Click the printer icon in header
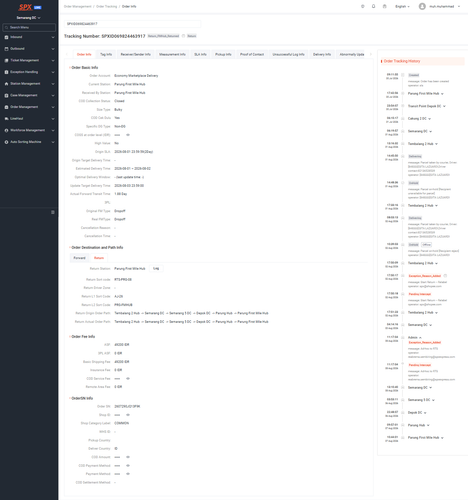 click(x=384, y=6)
